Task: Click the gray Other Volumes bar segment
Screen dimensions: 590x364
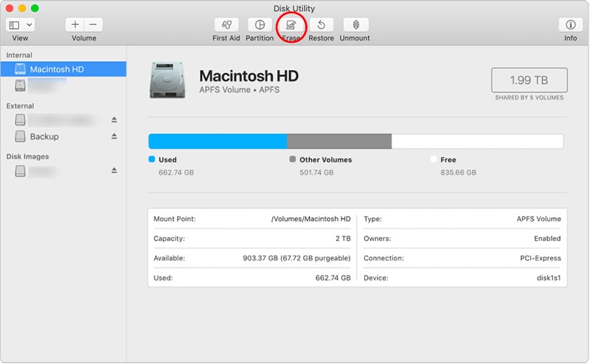Action: coord(339,141)
